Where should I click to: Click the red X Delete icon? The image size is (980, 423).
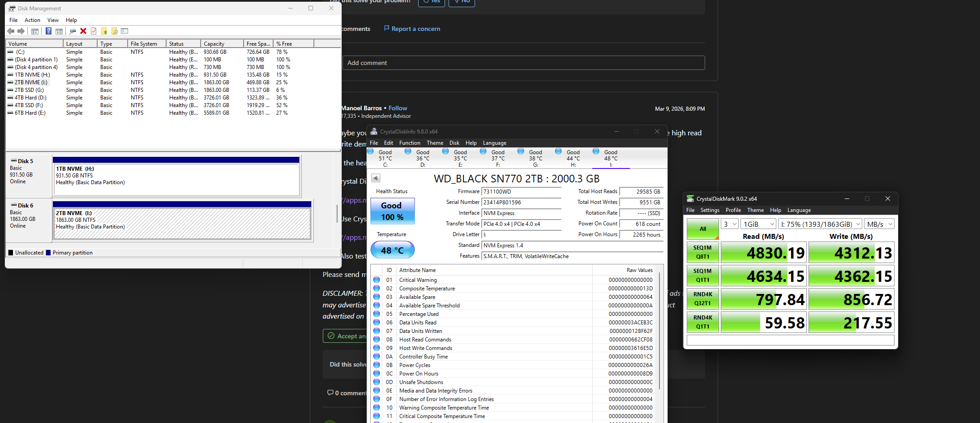pyautogui.click(x=83, y=31)
